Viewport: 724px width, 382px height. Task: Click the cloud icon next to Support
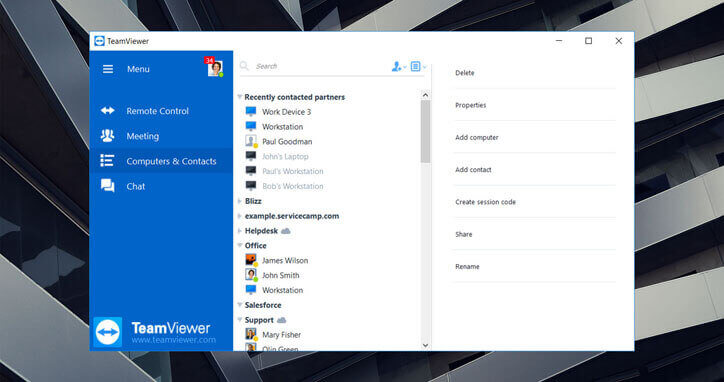281,320
